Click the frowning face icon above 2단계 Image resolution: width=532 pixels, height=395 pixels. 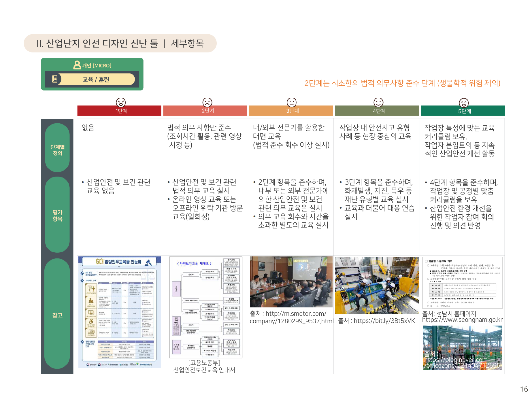coord(207,102)
